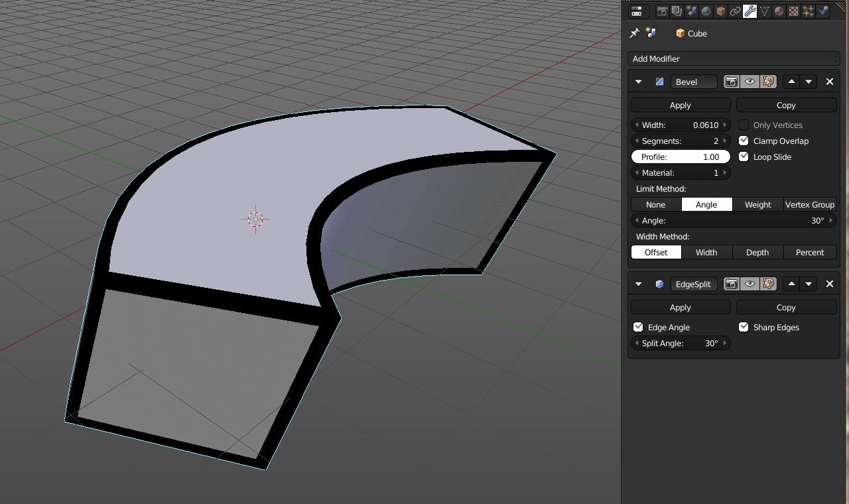Switch to the Scene properties tab
The image size is (849, 504).
click(x=691, y=11)
